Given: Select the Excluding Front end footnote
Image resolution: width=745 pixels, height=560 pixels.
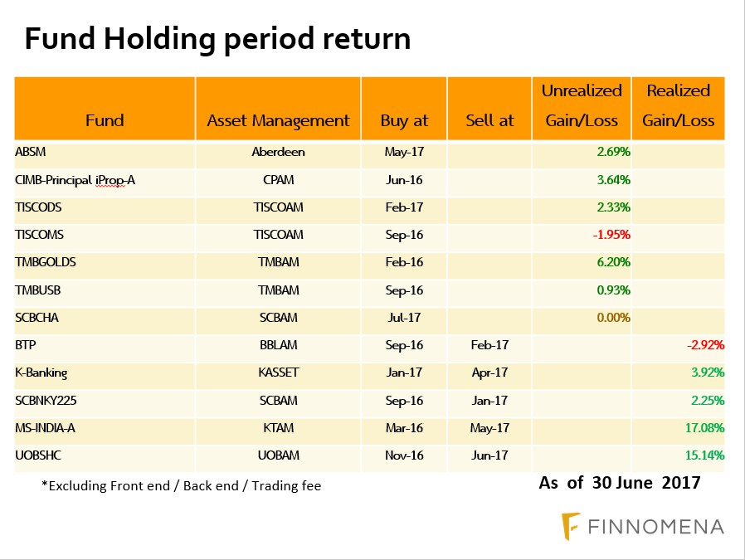Looking at the screenshot, I should (x=181, y=485).
